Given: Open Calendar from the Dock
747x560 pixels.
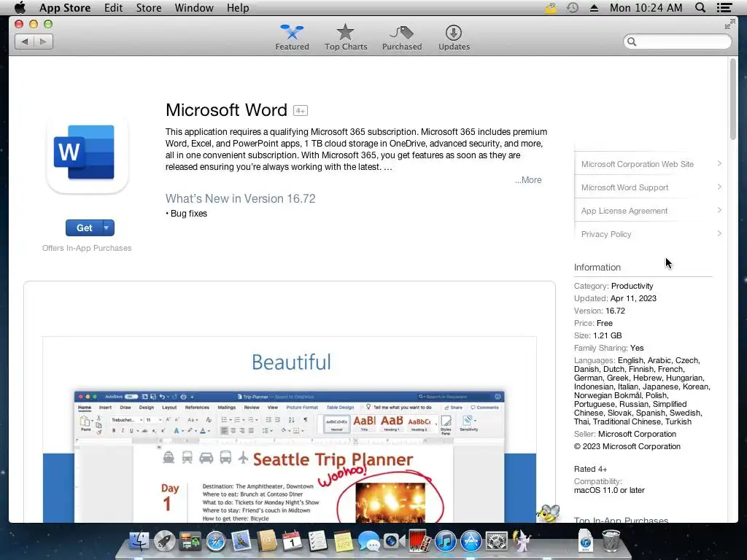Looking at the screenshot, I should pos(292,542).
